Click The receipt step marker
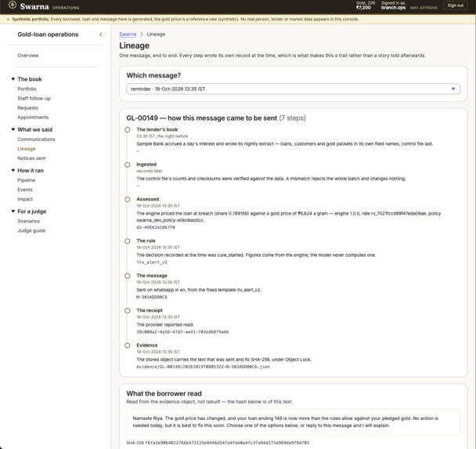Screen dimensions: 476x449 (128, 311)
